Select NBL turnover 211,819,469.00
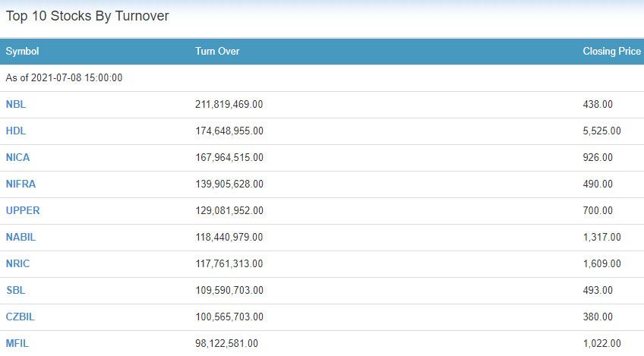This screenshot has width=644, height=356. tap(229, 104)
